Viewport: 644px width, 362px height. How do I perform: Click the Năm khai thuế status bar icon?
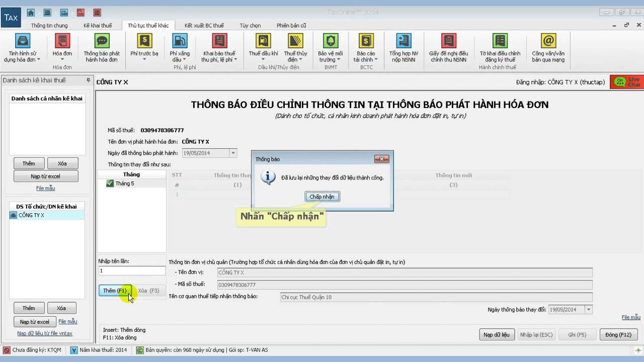click(x=74, y=350)
